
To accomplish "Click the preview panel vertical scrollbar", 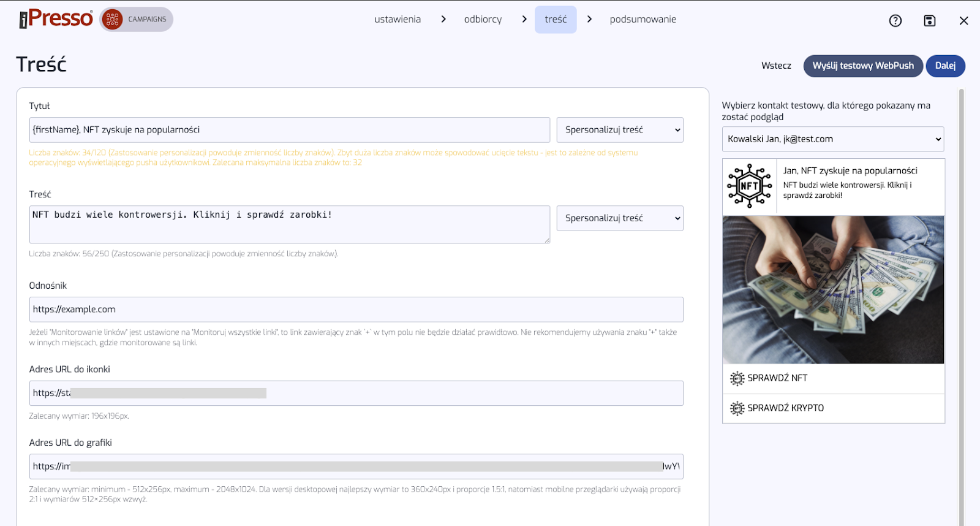I will (x=961, y=307).
